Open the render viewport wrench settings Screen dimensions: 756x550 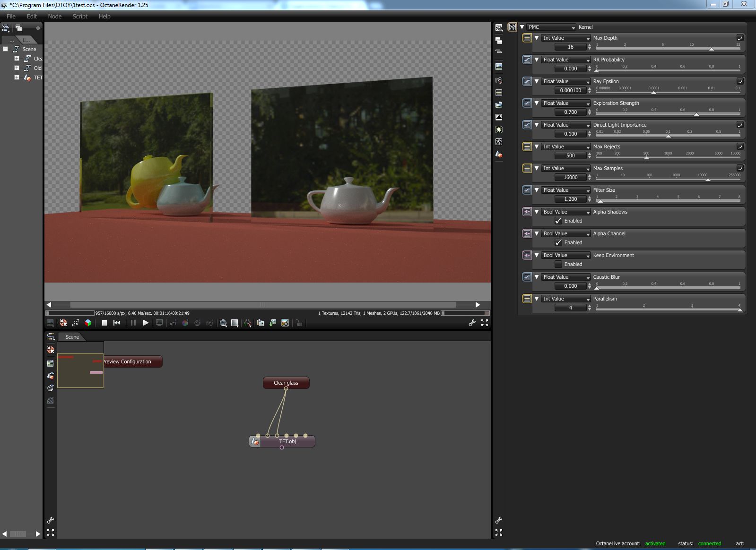472,323
